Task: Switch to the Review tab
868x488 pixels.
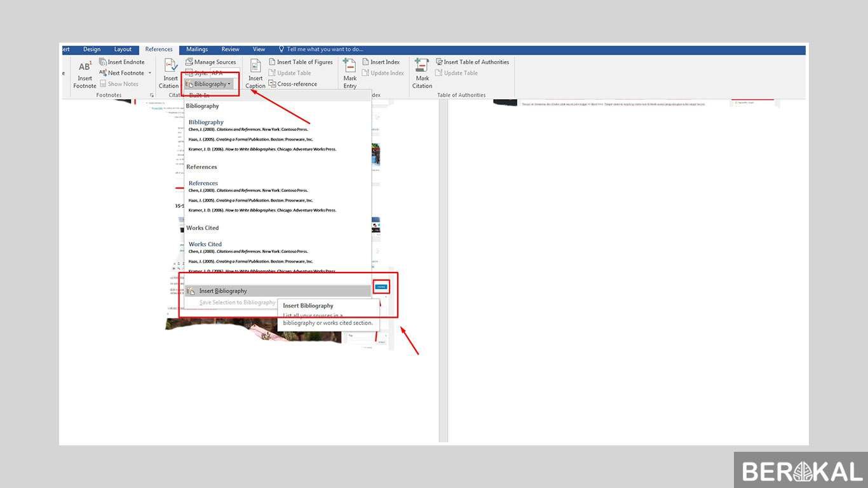Action: [x=230, y=49]
